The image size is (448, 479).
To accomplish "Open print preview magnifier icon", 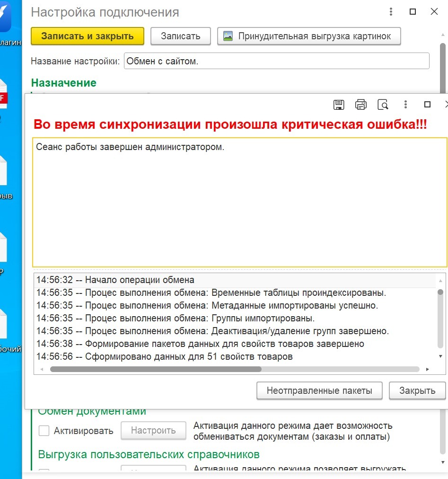I will (383, 105).
